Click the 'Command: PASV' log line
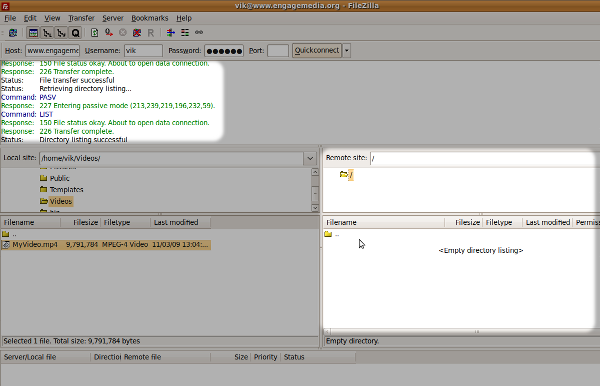This screenshot has height=386, width=600. click(29, 97)
